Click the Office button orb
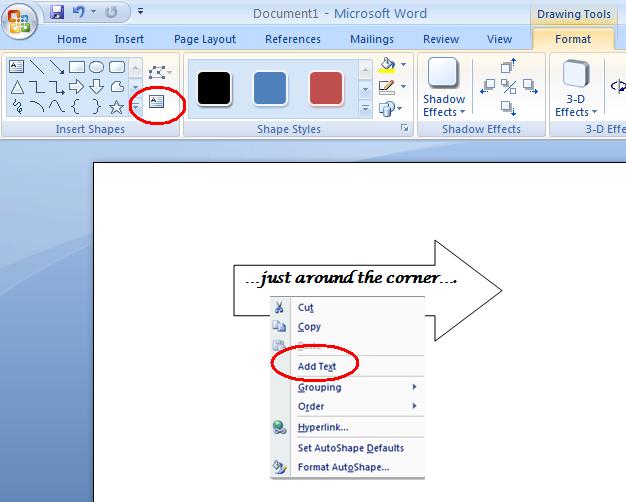 tap(20, 20)
